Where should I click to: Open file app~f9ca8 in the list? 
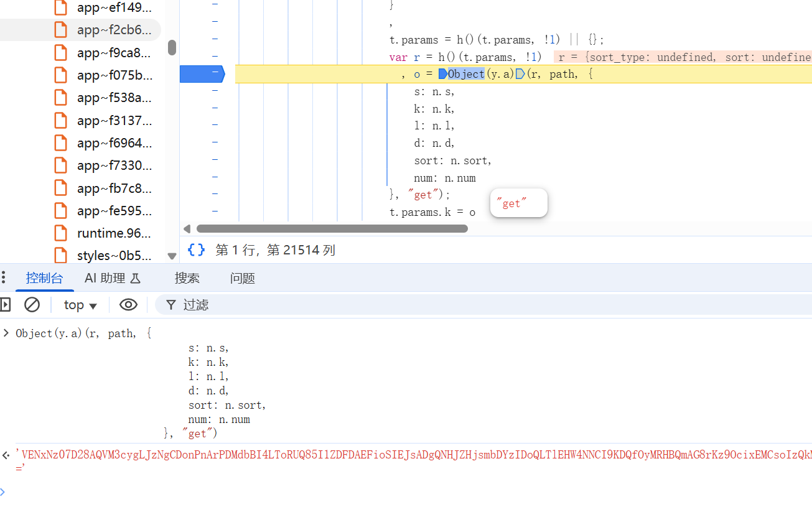(x=114, y=53)
